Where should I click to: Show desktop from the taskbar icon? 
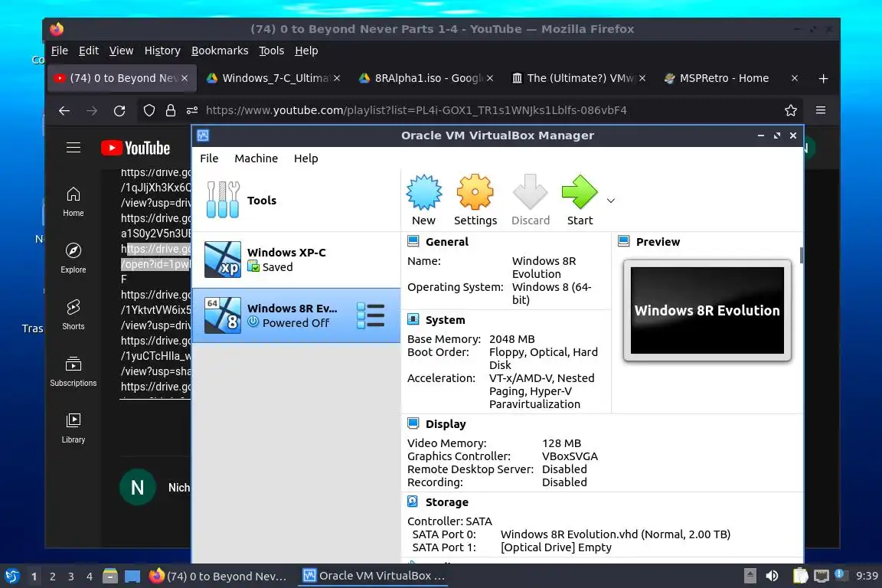tap(132, 577)
